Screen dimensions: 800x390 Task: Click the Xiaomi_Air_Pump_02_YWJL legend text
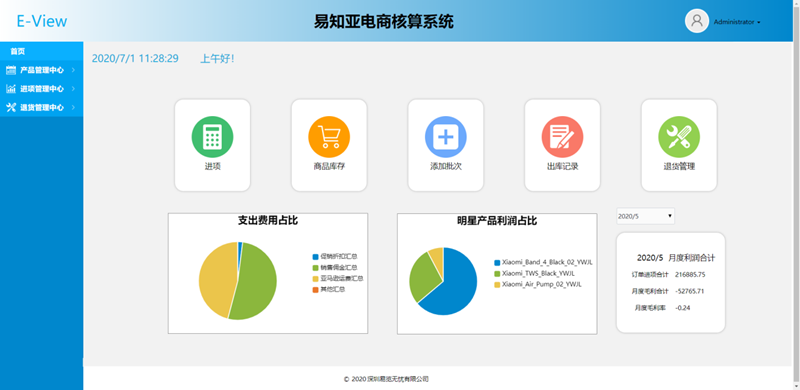click(x=542, y=284)
